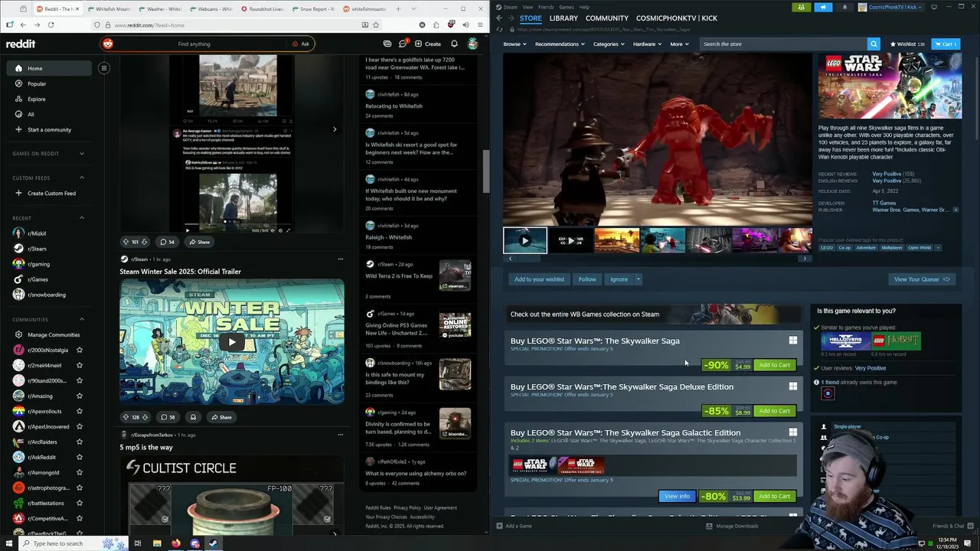Click award icon on Winter Sale post
The height and width of the screenshot is (551, 980).
(193, 417)
